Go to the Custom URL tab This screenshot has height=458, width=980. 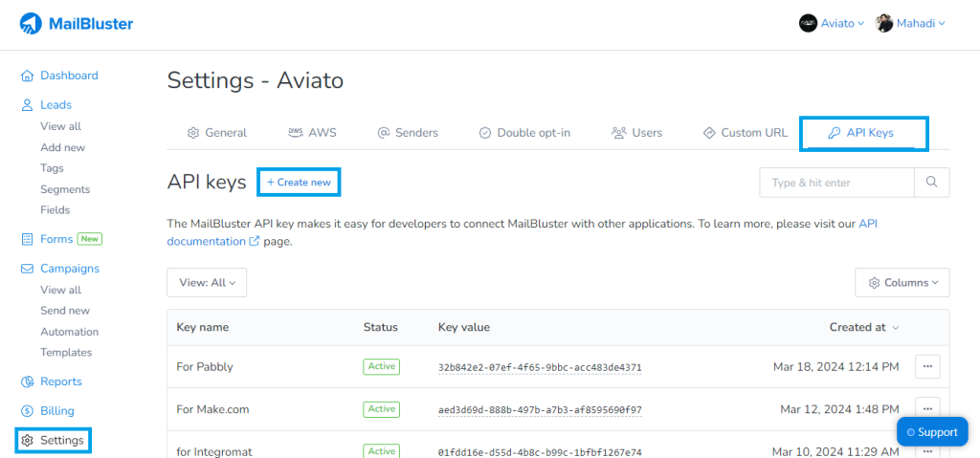pos(745,133)
